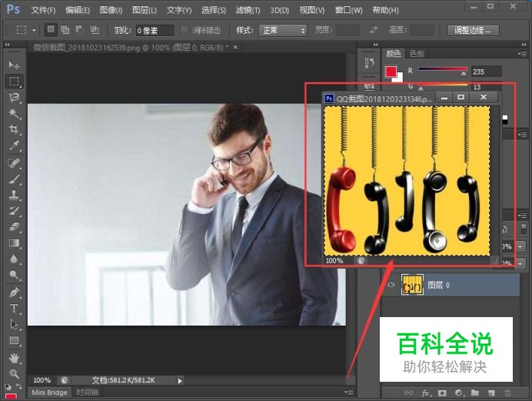Delete layer using trash icon

(x=507, y=393)
